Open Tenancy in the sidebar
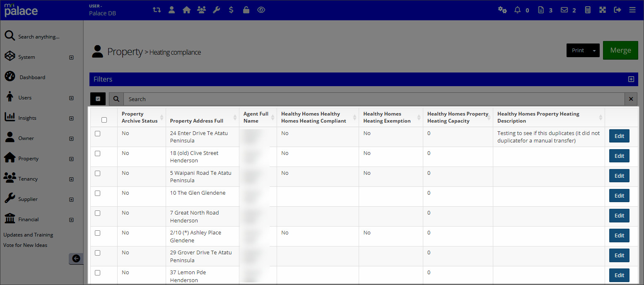This screenshot has height=285, width=644. 28,179
